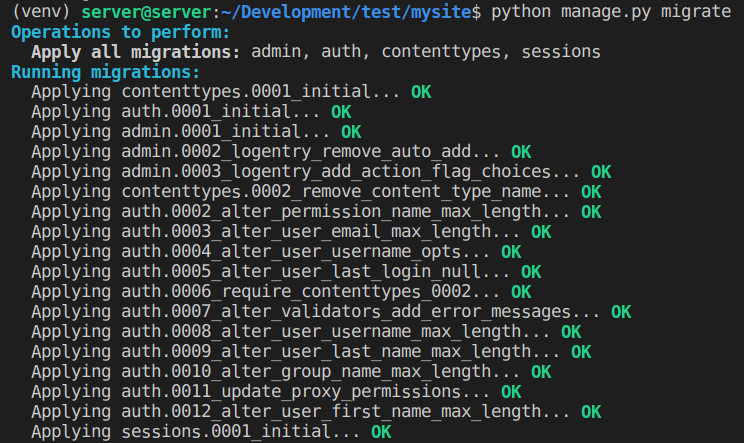Click the auth.0002_alter_permission_name_max_length line
Screen dimensions: 744x443
pos(316,212)
